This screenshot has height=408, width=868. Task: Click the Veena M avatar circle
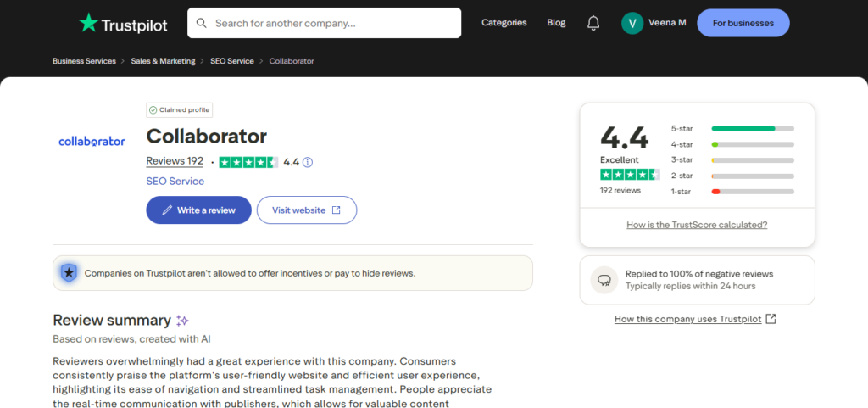click(x=632, y=23)
